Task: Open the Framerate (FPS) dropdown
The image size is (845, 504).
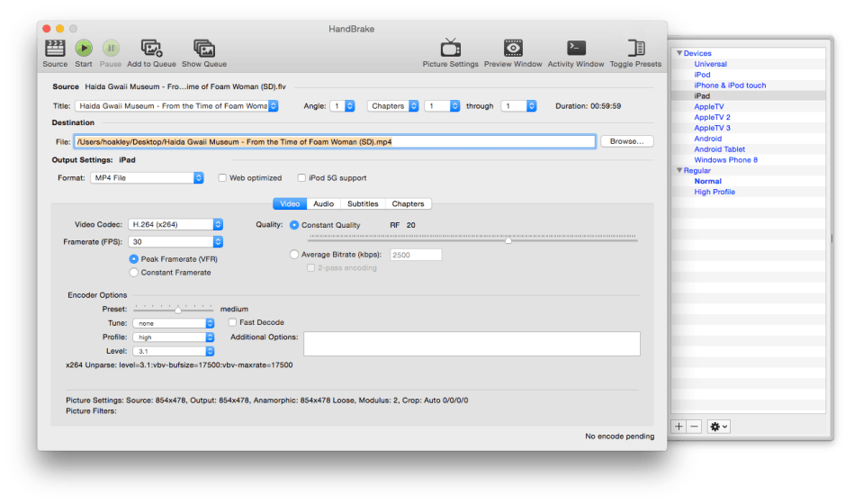Action: coord(175,242)
